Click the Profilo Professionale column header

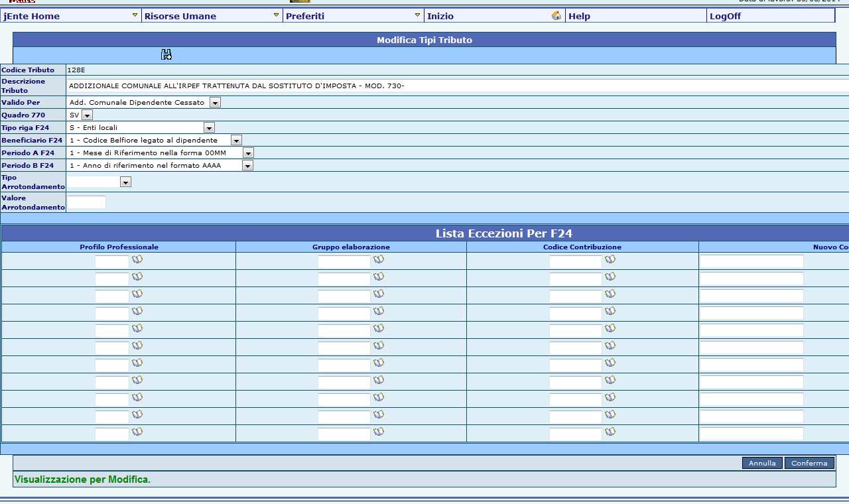click(119, 247)
